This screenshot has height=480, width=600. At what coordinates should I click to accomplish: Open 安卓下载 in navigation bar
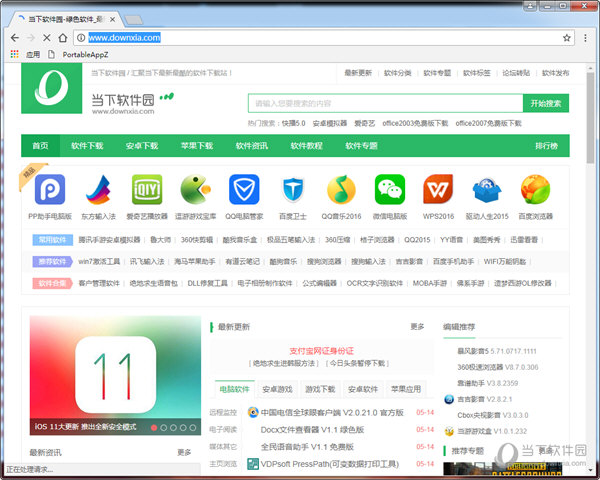[x=142, y=146]
